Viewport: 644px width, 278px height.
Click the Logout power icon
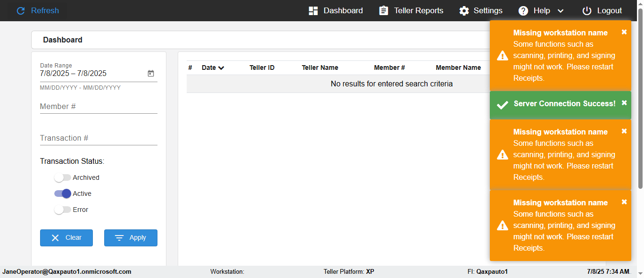[586, 11]
